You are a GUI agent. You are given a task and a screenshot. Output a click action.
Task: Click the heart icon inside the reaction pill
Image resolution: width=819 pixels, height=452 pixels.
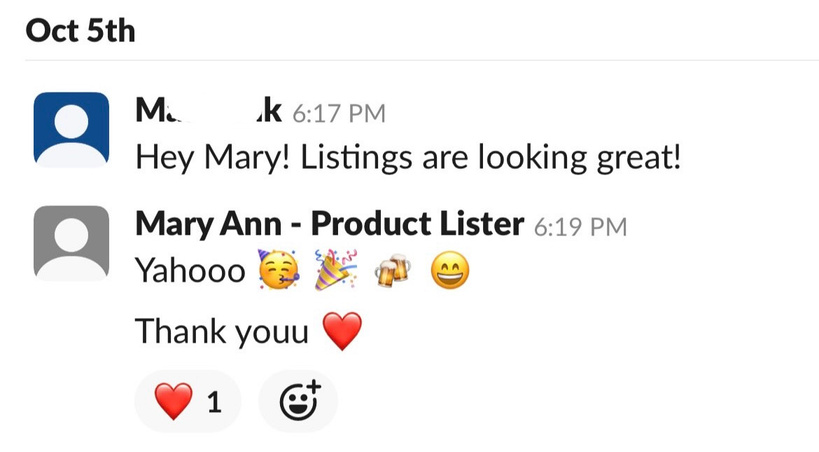click(x=173, y=401)
